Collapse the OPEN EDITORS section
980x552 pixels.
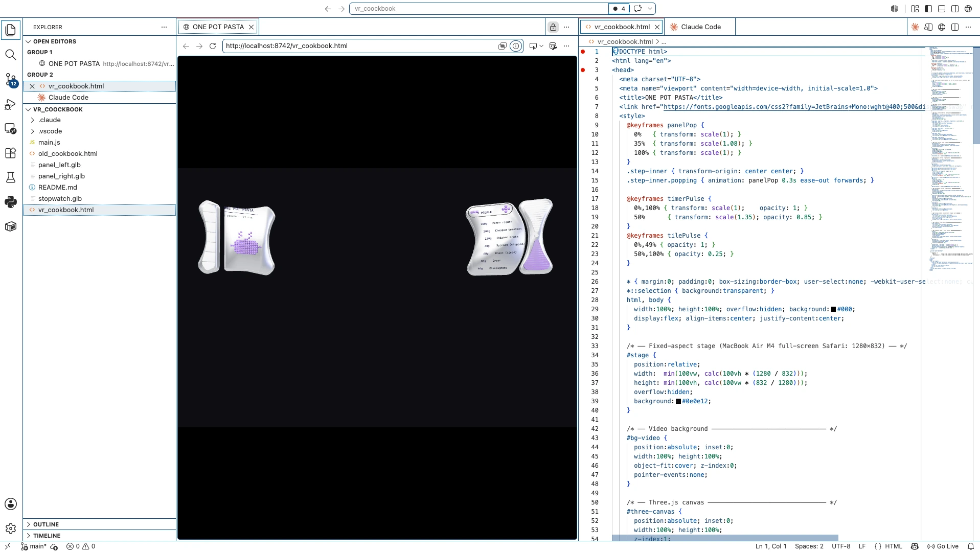(x=100, y=41)
